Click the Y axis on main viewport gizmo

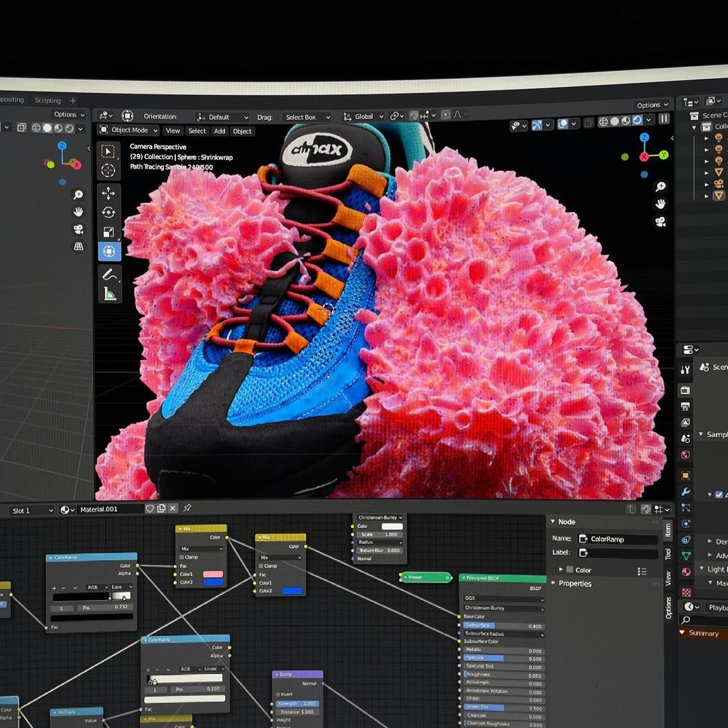coord(664,154)
